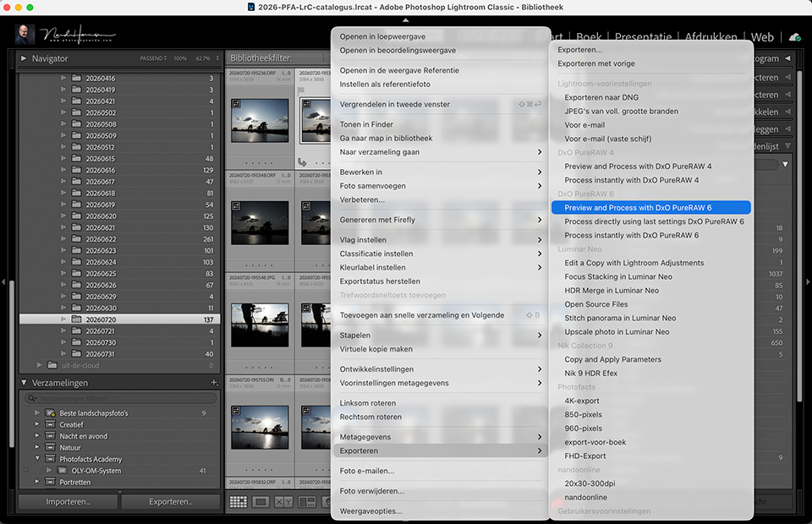Open the Bewerken in submenu
The height and width of the screenshot is (524, 812).
(x=440, y=172)
